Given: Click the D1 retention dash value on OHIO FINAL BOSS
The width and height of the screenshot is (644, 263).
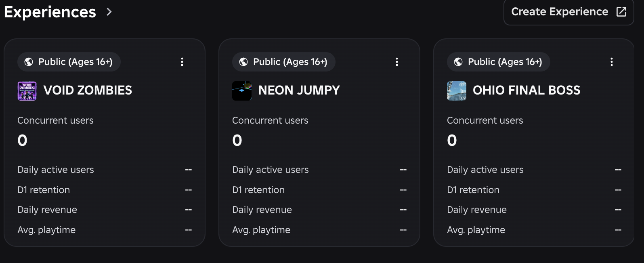Looking at the screenshot, I should coord(618,190).
